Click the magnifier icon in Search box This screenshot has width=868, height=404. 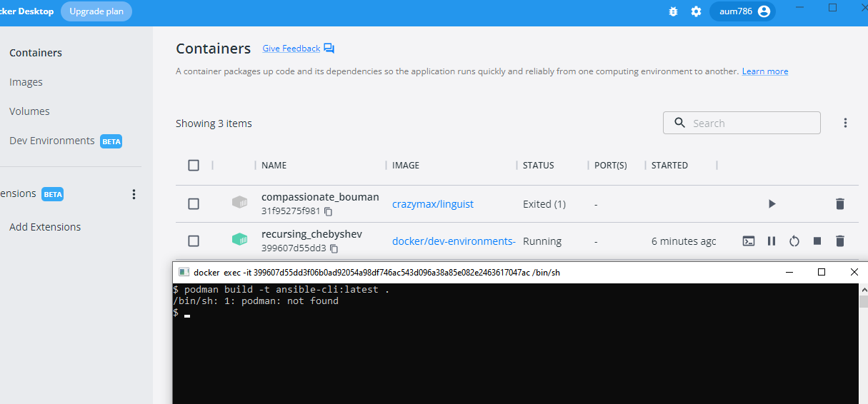point(679,123)
